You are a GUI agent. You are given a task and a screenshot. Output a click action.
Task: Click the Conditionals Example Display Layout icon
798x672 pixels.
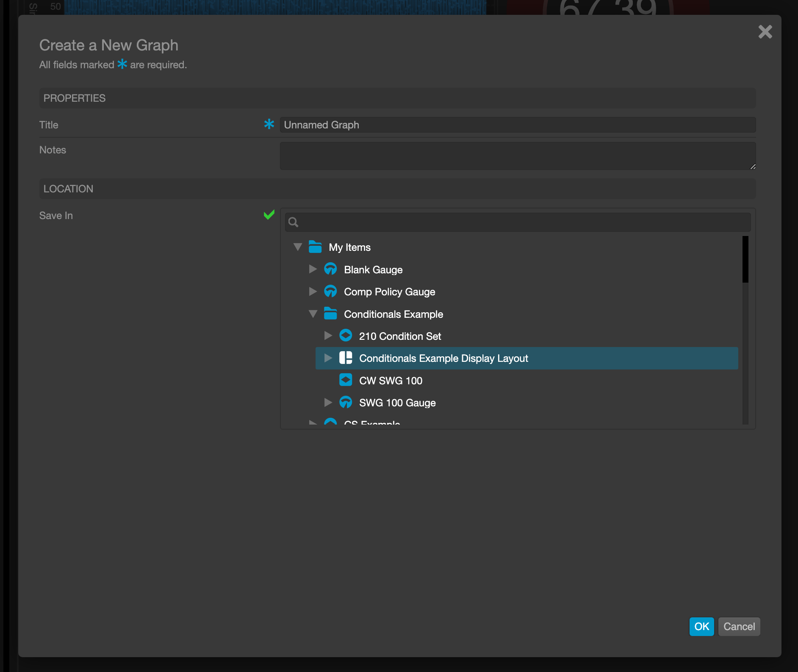click(346, 358)
